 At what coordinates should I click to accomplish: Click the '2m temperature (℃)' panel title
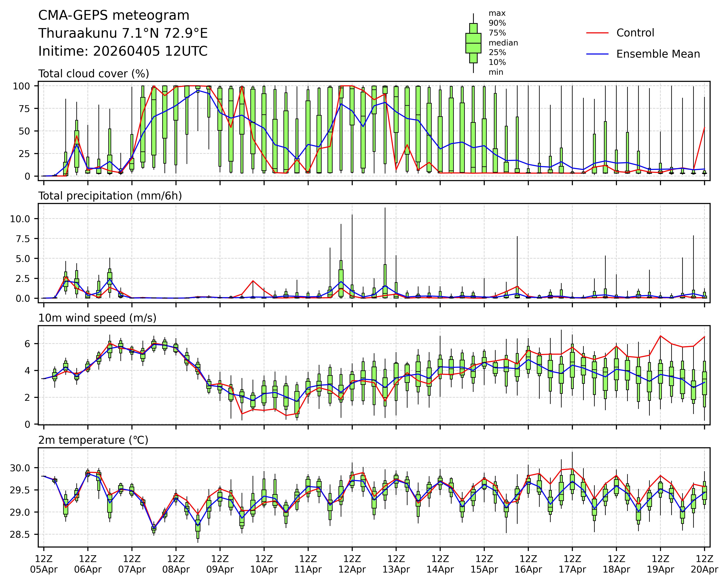[x=93, y=440]
